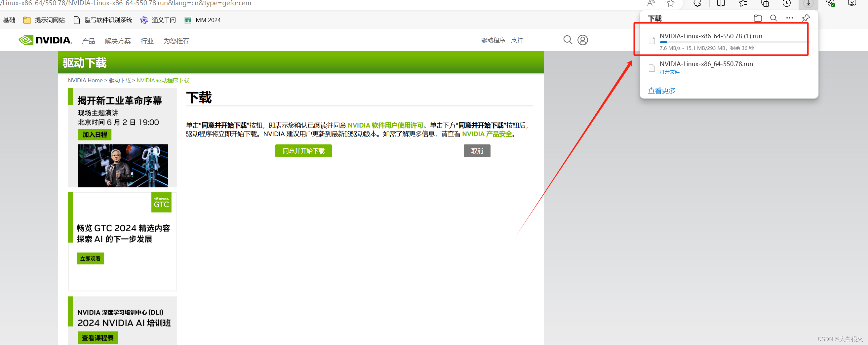This screenshot has width=868, height=345.
Task: Click NVIDIA Home breadcrumb link
Action: pyautogui.click(x=85, y=81)
